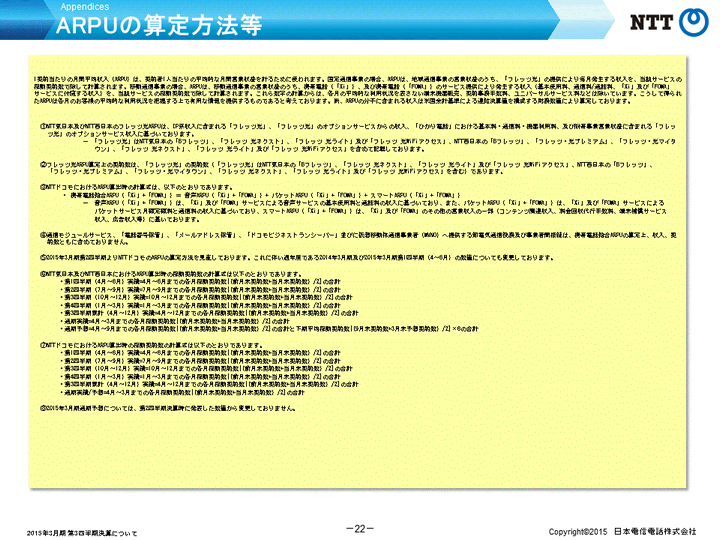Image resolution: width=720 pixels, height=540 pixels.
Task: Click the "Appendices" label above the title
Action: 84,6
